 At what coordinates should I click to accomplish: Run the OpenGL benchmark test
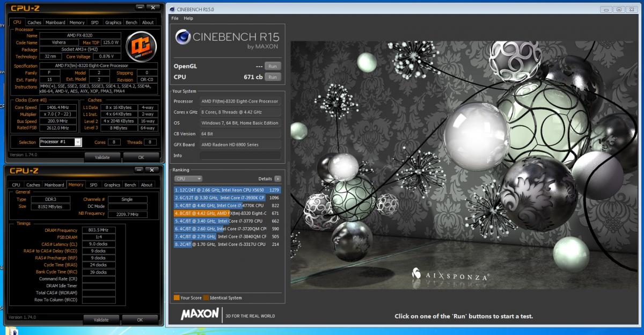[x=273, y=66]
